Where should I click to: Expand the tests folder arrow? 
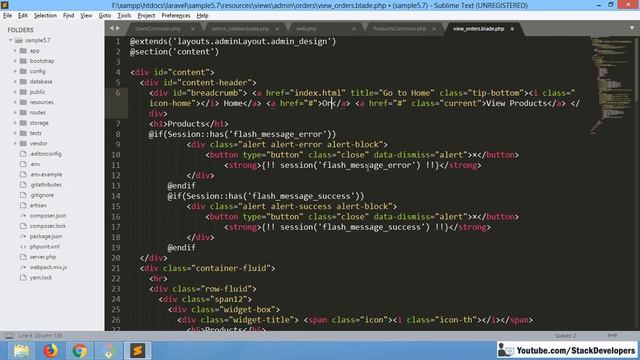click(x=15, y=133)
